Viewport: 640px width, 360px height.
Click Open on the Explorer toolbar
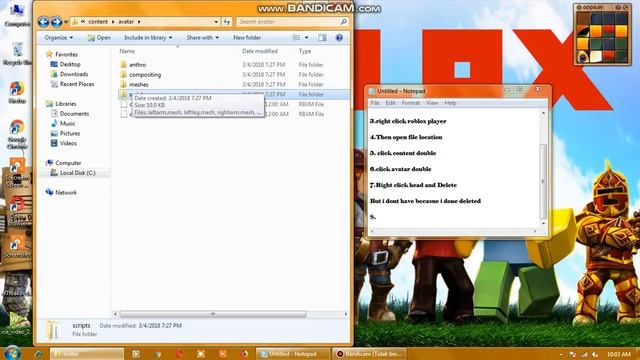(x=99, y=38)
